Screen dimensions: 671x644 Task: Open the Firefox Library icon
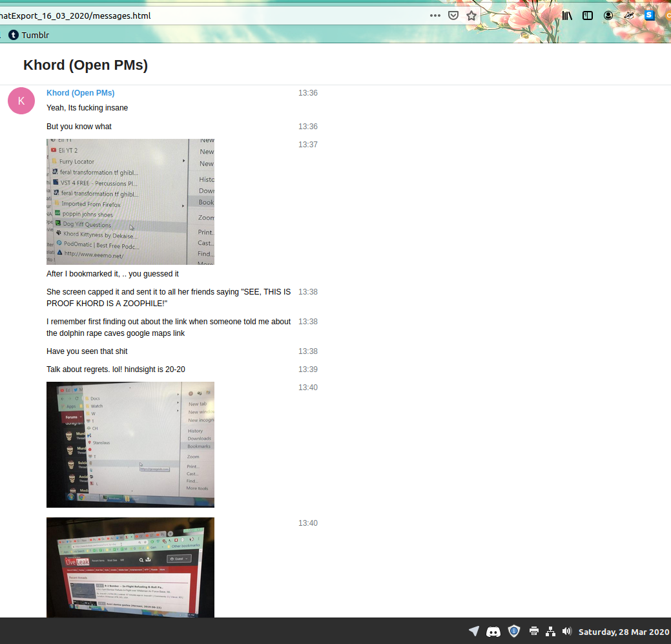tap(567, 16)
